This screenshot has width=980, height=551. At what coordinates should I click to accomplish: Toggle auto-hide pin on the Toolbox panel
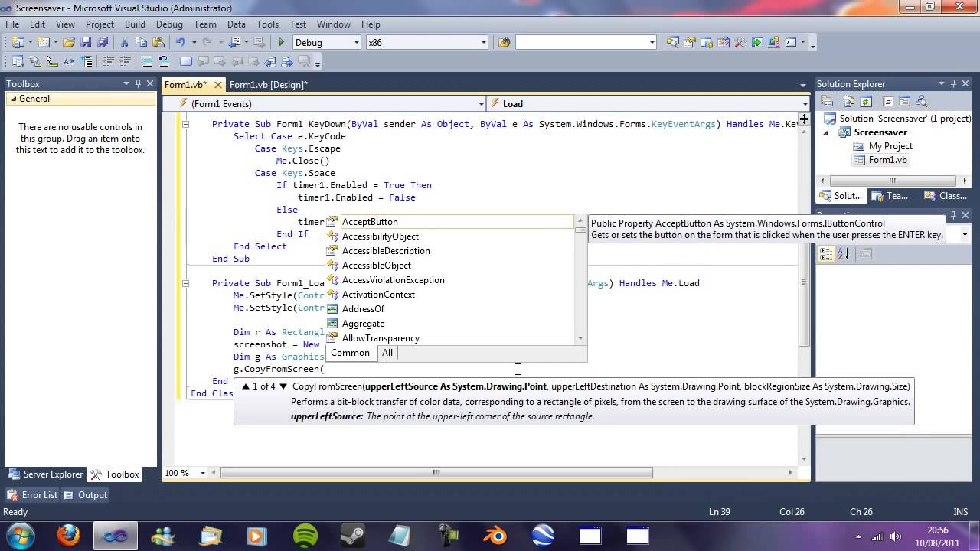click(x=139, y=83)
